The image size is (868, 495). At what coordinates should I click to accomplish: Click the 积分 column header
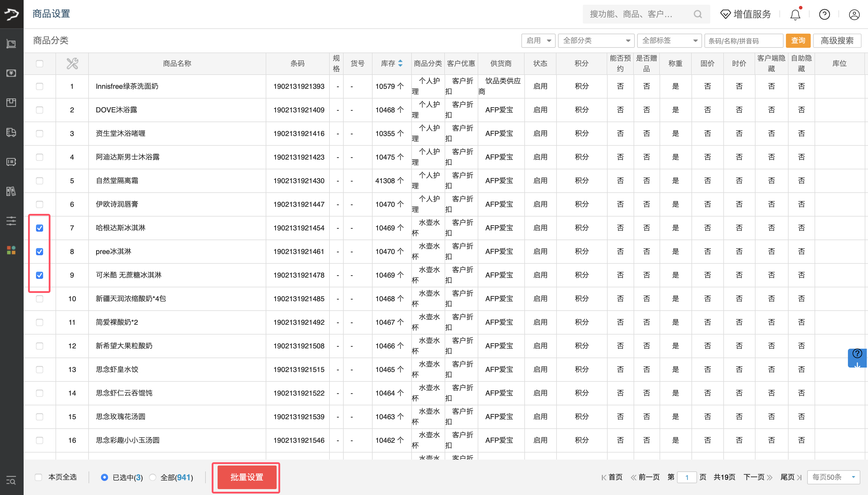click(x=582, y=64)
